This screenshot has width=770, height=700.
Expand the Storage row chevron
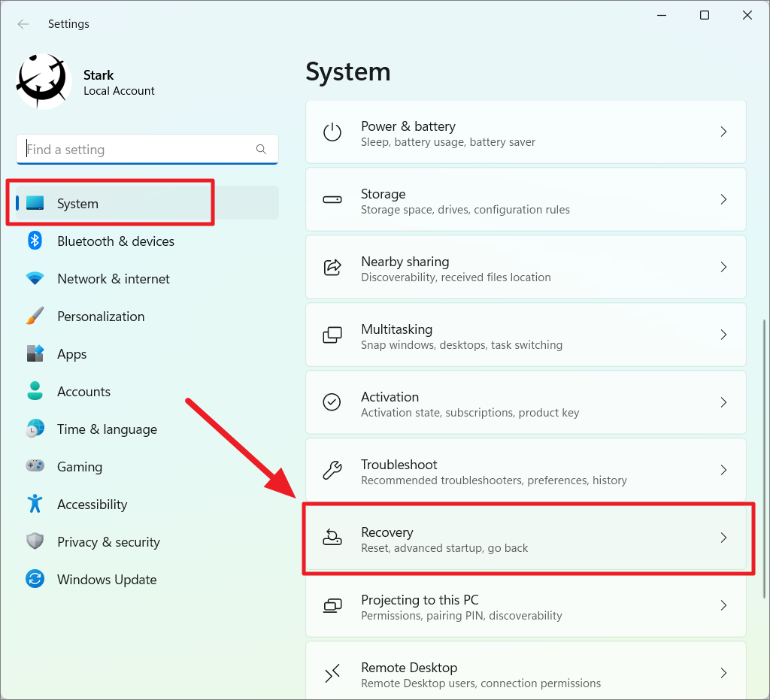723,200
